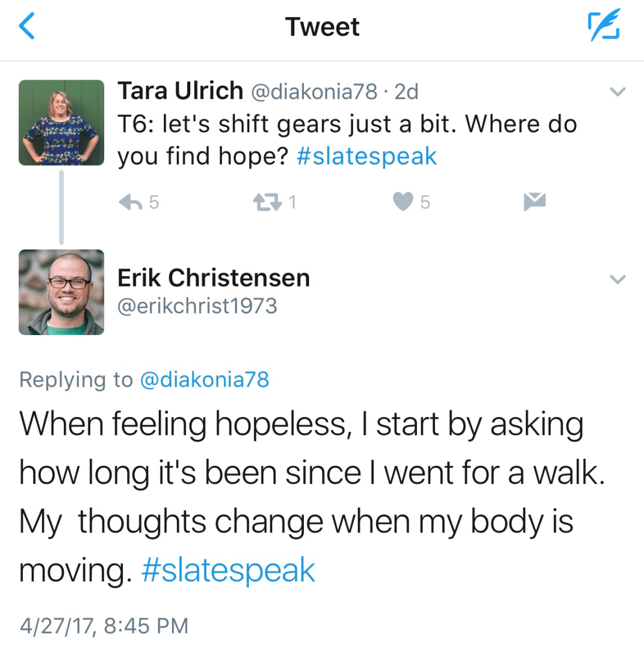Expand options chevron on Erik Christensen's tweet
Screen dimensions: 644x652
click(x=618, y=279)
